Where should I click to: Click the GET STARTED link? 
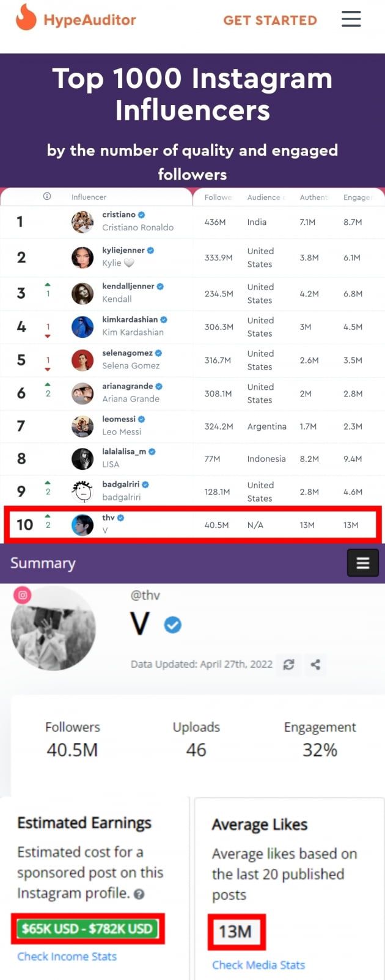pyautogui.click(x=270, y=20)
